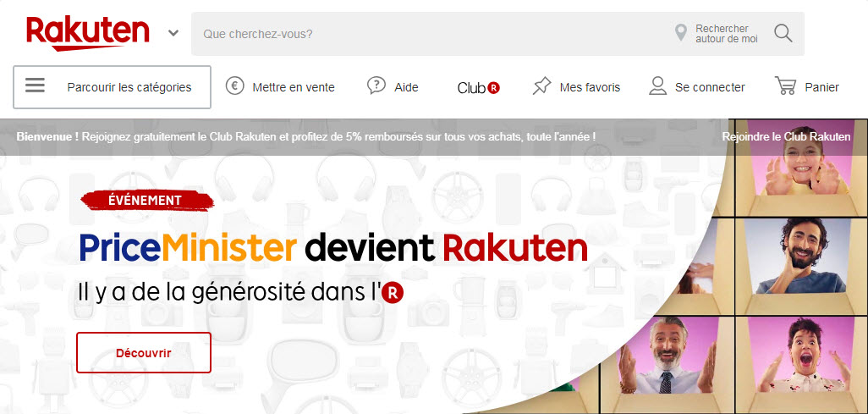This screenshot has height=414, width=868.
Task: Open the Club R logo link
Action: (479, 87)
